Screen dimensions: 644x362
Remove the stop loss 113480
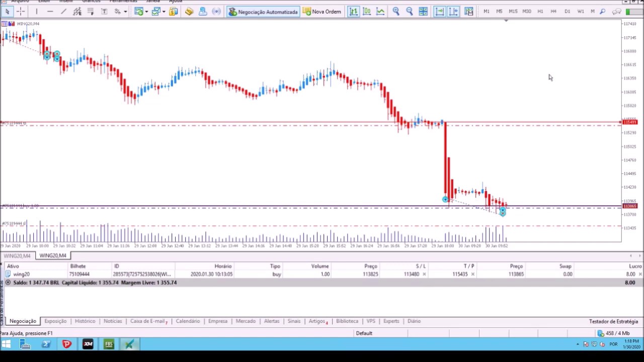point(424,274)
